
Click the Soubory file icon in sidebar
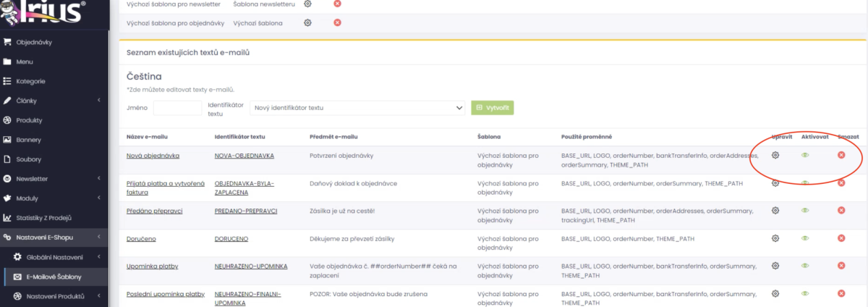[7, 159]
